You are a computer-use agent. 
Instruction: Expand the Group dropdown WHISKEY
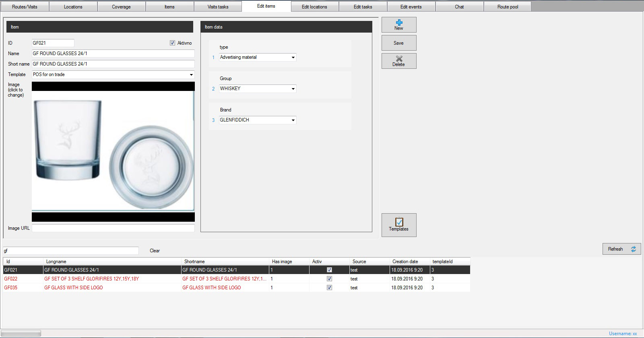pyautogui.click(x=293, y=89)
